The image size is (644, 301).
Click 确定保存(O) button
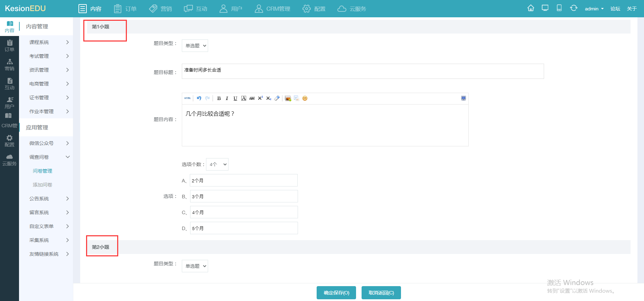(x=336, y=293)
